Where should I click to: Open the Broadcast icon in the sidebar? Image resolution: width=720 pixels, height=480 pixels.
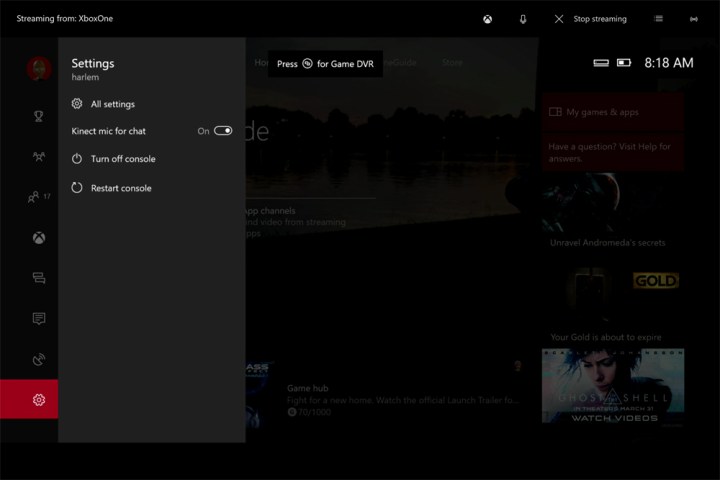[x=39, y=359]
